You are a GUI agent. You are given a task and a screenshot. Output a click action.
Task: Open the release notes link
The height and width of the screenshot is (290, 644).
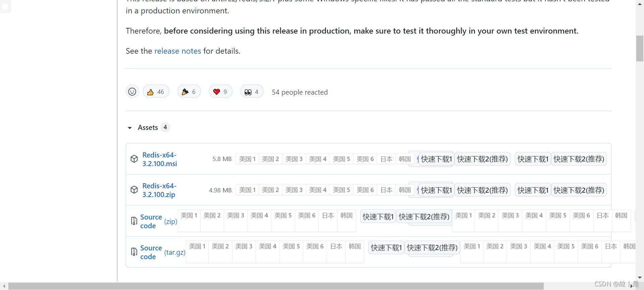click(x=177, y=51)
